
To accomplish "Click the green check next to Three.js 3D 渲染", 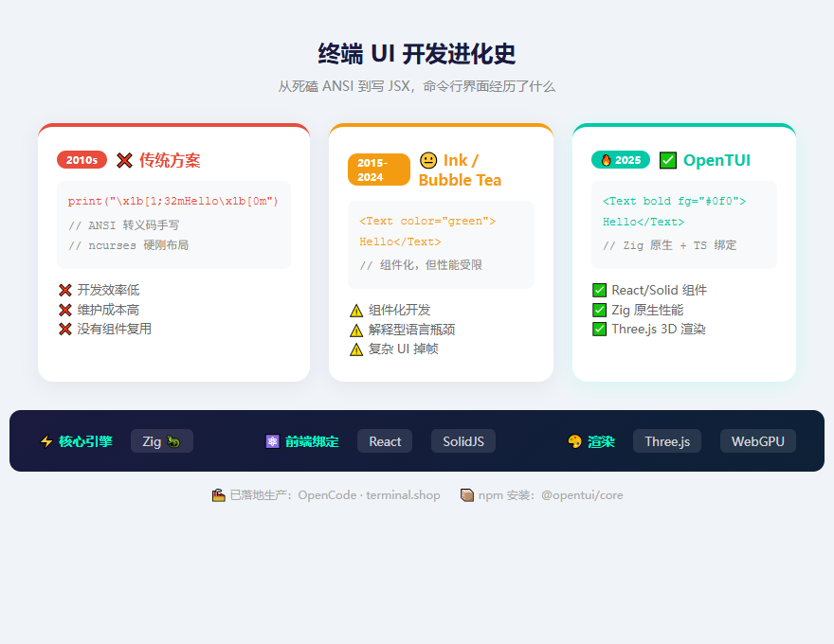I will 599,330.
